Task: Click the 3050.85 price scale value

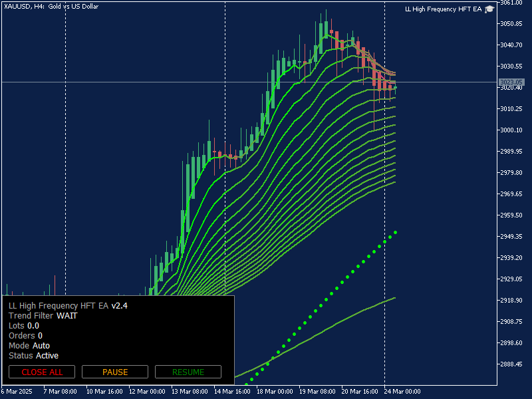Action: (x=511, y=24)
